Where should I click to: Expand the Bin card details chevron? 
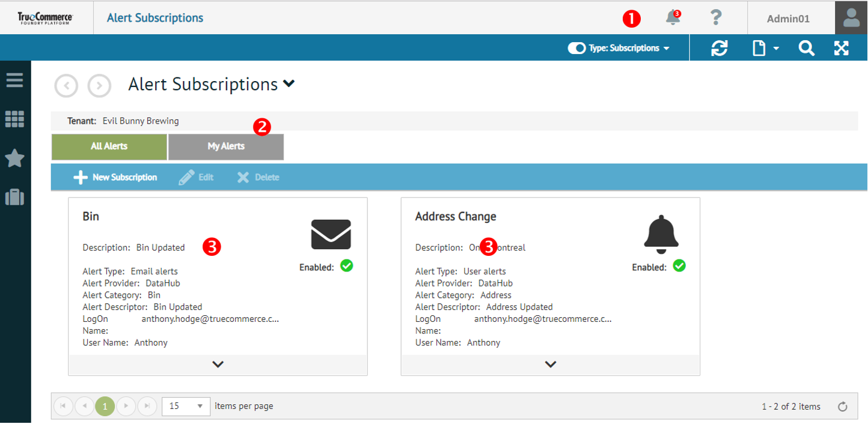tap(218, 364)
